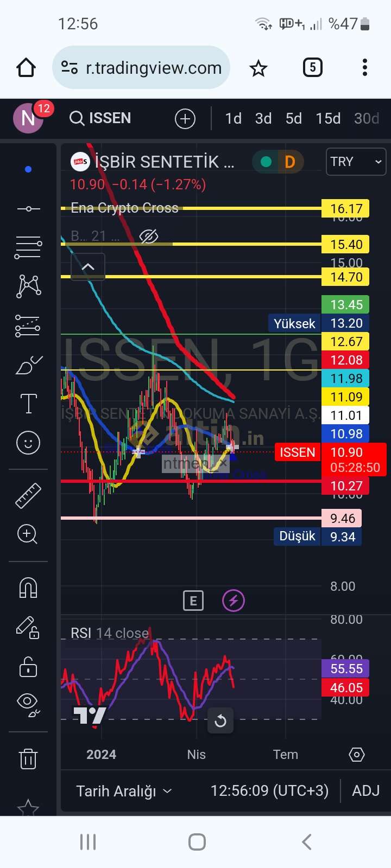The image size is (391, 868).
Task: Open the tab switcher showing 5 tabs
Action: click(312, 68)
